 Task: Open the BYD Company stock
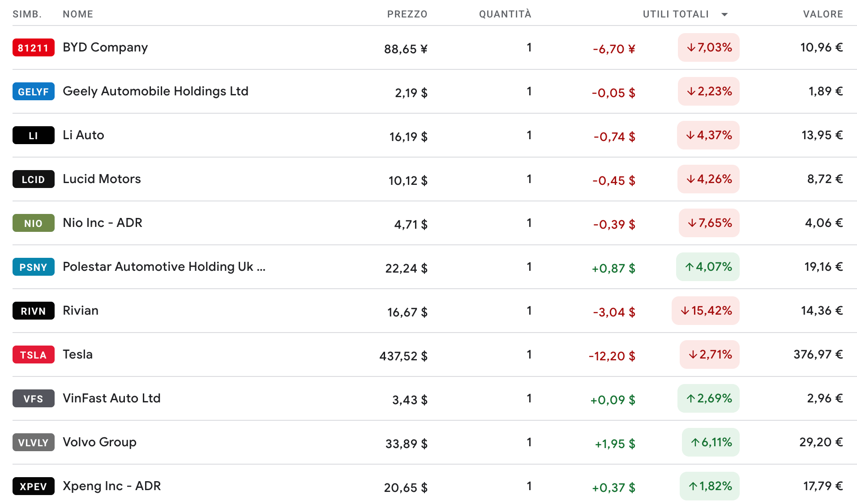tap(105, 47)
